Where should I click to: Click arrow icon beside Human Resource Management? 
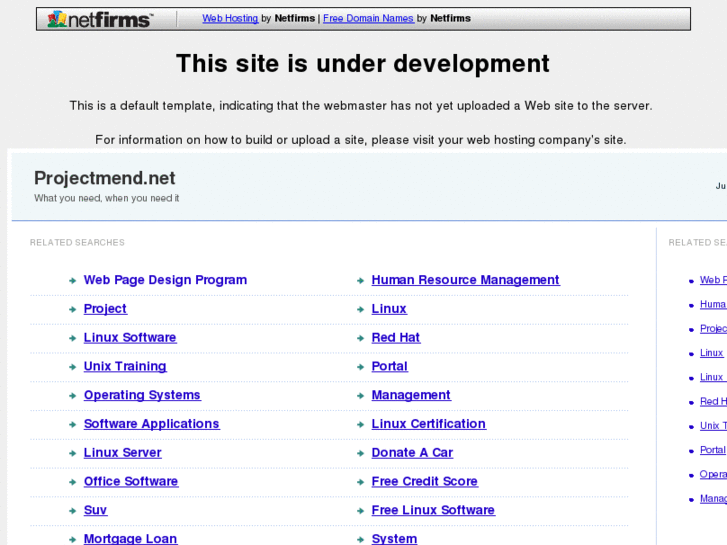point(360,281)
